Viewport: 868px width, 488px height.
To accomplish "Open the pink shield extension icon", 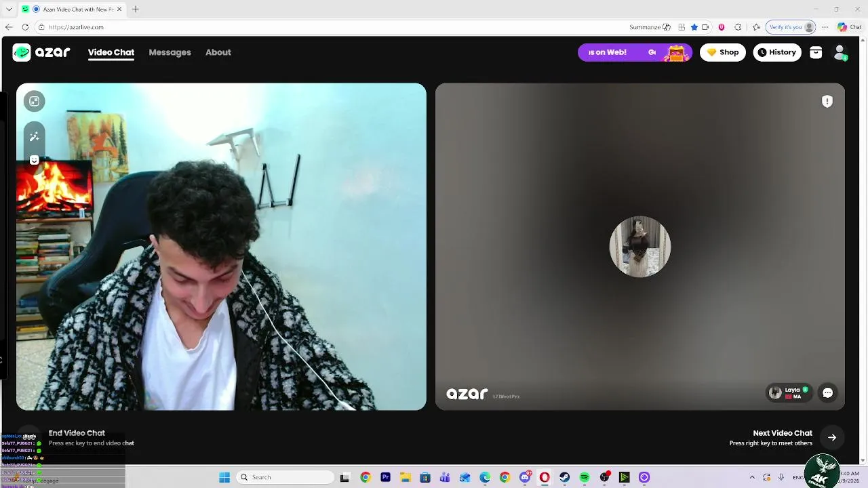I will pos(722,27).
